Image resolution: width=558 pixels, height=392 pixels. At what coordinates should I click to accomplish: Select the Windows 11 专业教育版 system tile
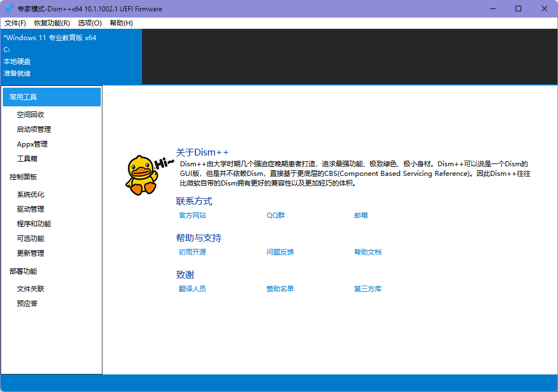click(71, 55)
